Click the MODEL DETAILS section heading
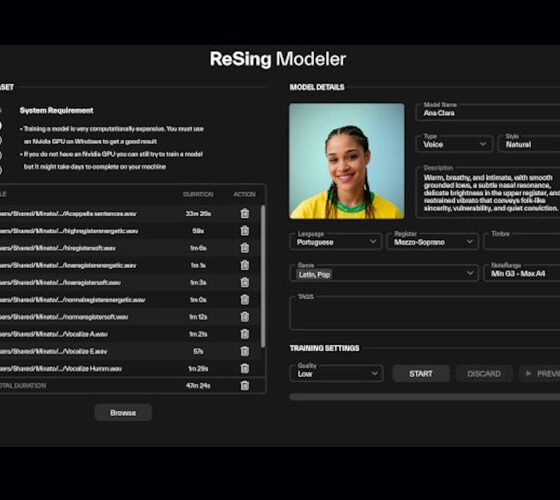The height and width of the screenshot is (500, 560). (x=317, y=87)
